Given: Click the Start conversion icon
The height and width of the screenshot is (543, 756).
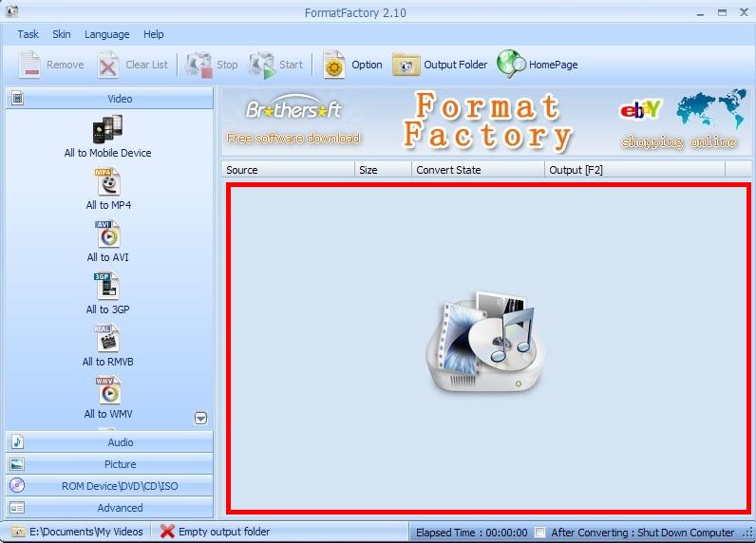Looking at the screenshot, I should 262,65.
